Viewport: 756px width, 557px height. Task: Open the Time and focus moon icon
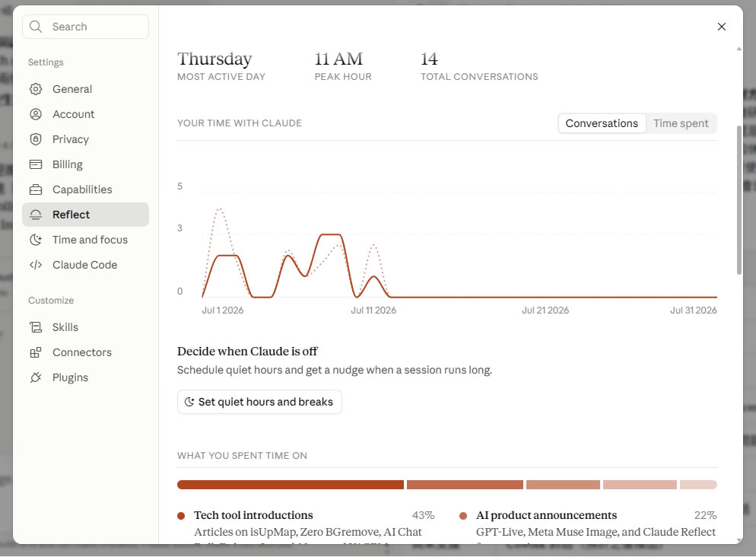(36, 240)
